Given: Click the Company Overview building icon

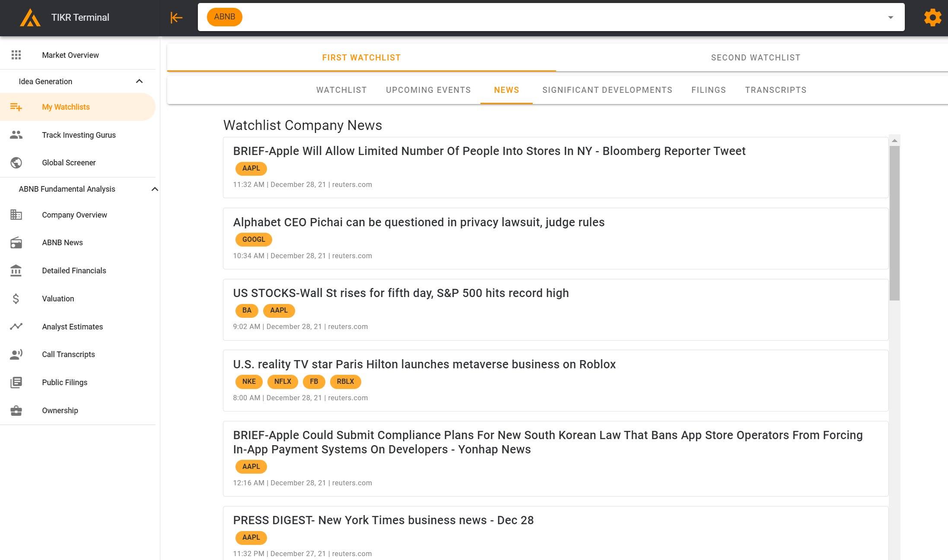Looking at the screenshot, I should pyautogui.click(x=16, y=215).
